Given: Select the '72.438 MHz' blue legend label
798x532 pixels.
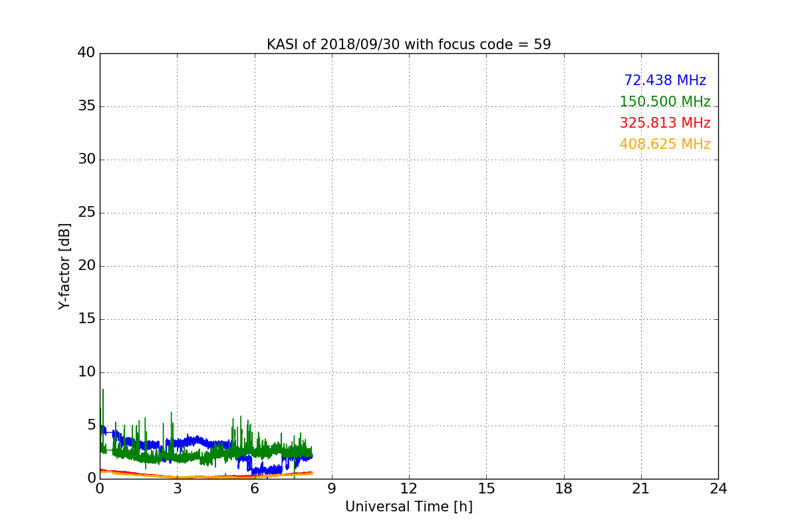Looking at the screenshot, I should pos(665,80).
